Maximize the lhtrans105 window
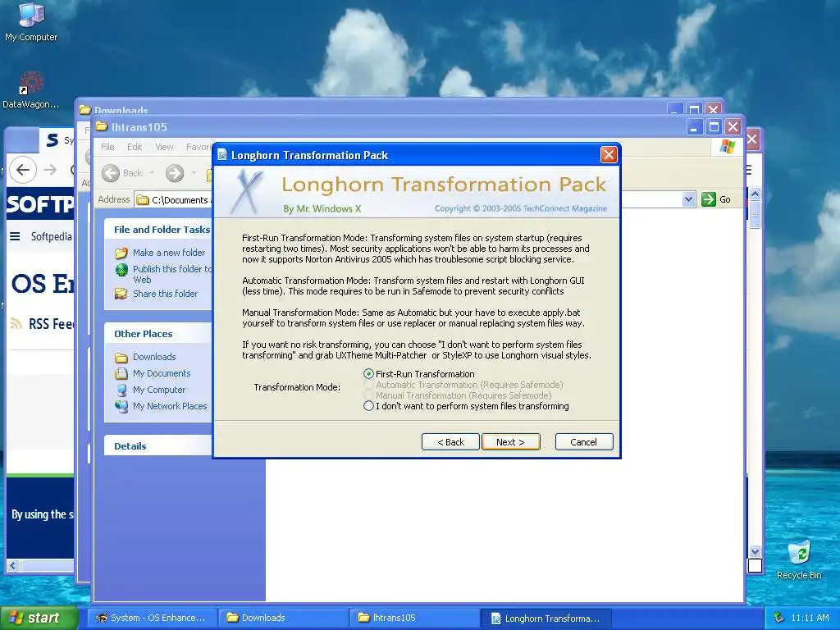The width and height of the screenshot is (840, 630). [x=714, y=127]
